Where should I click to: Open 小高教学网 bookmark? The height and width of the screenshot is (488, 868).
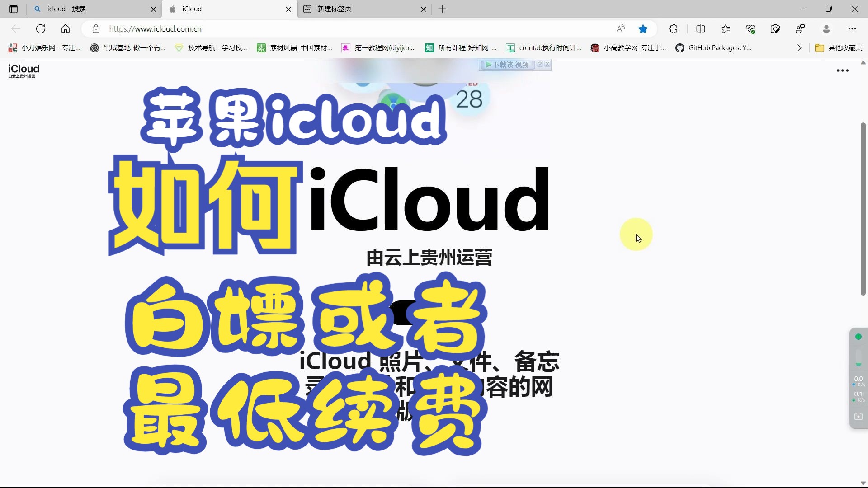[628, 48]
